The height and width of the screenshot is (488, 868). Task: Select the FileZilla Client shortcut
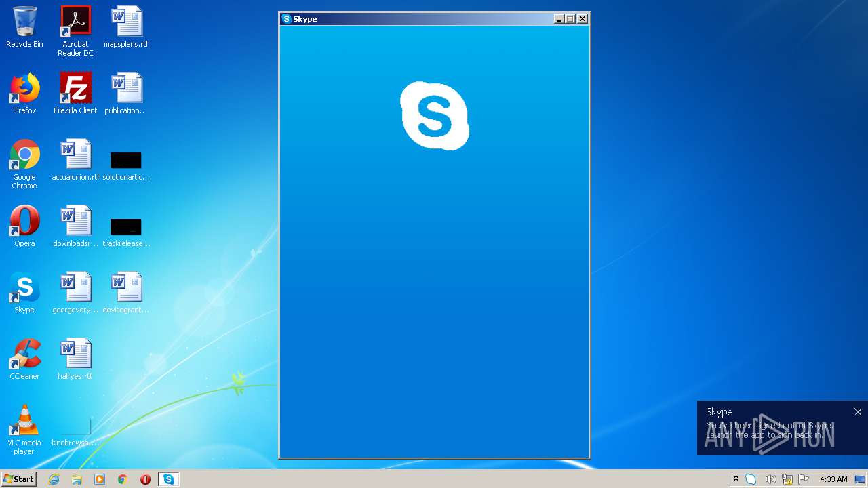tap(75, 94)
